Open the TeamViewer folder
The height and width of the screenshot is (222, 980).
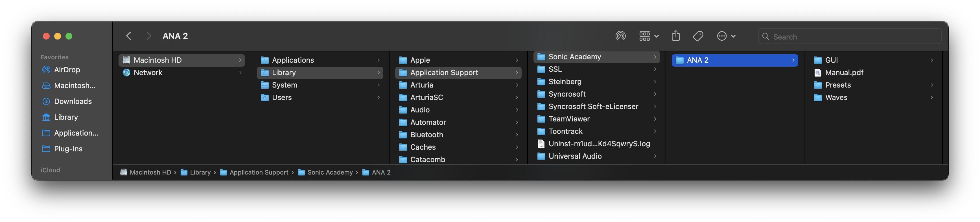coord(596,119)
